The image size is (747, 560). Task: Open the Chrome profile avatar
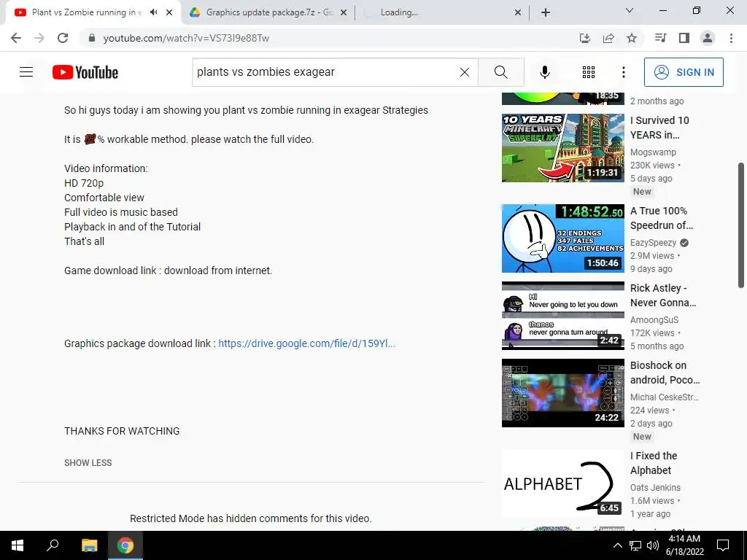click(708, 38)
